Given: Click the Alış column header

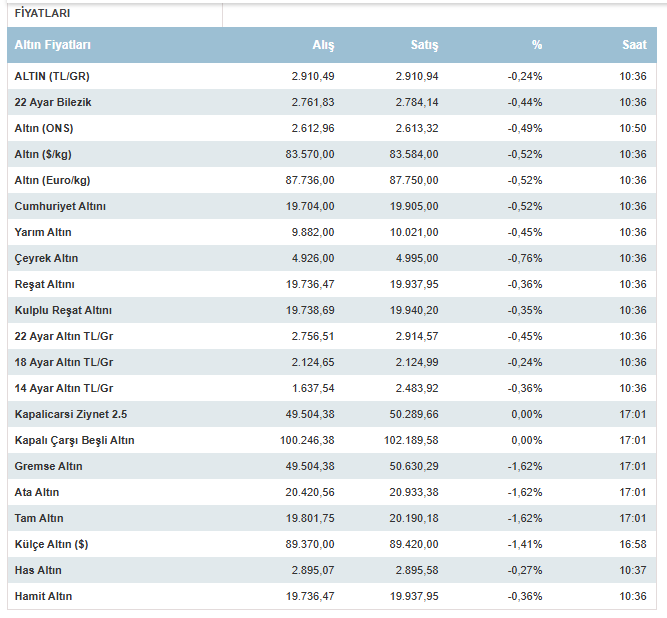Looking at the screenshot, I should 323,45.
